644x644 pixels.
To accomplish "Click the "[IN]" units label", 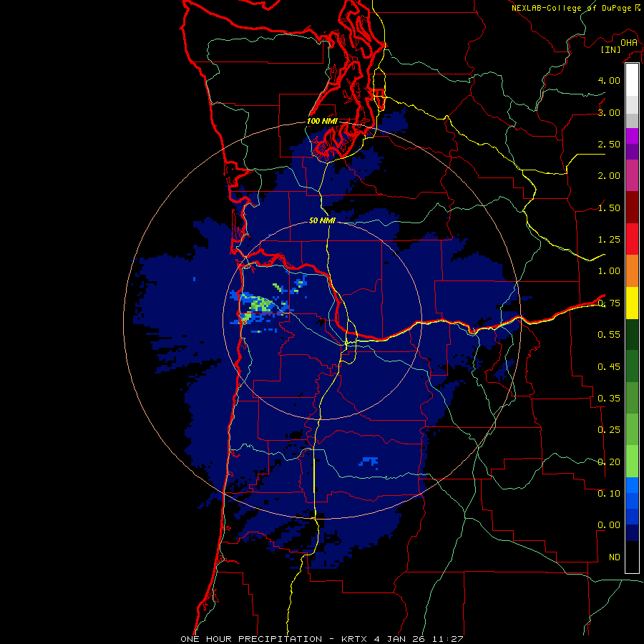I will pyautogui.click(x=610, y=49).
